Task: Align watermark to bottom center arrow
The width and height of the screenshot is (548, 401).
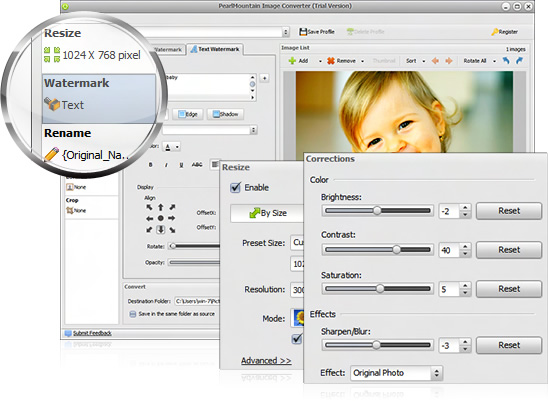Action: point(160,230)
